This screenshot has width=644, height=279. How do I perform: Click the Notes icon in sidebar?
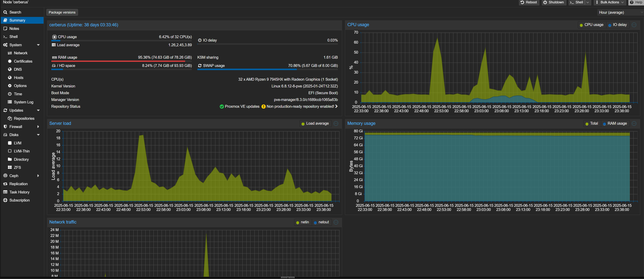(5, 29)
